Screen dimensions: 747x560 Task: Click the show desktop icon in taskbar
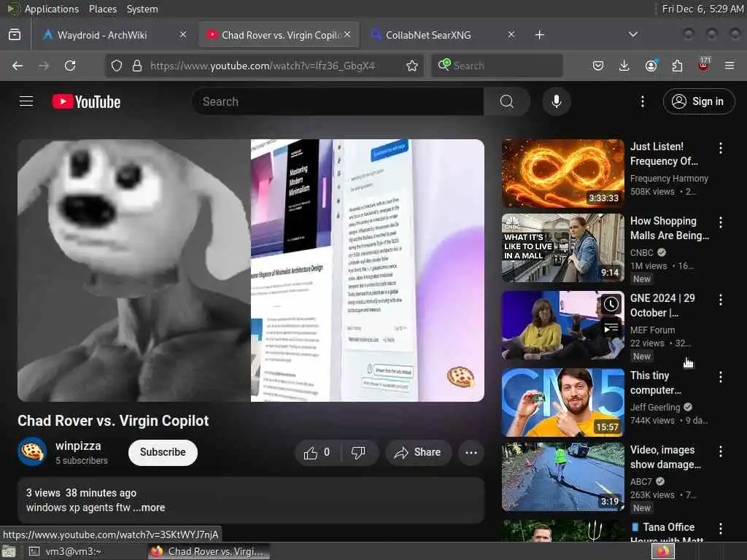point(9,551)
